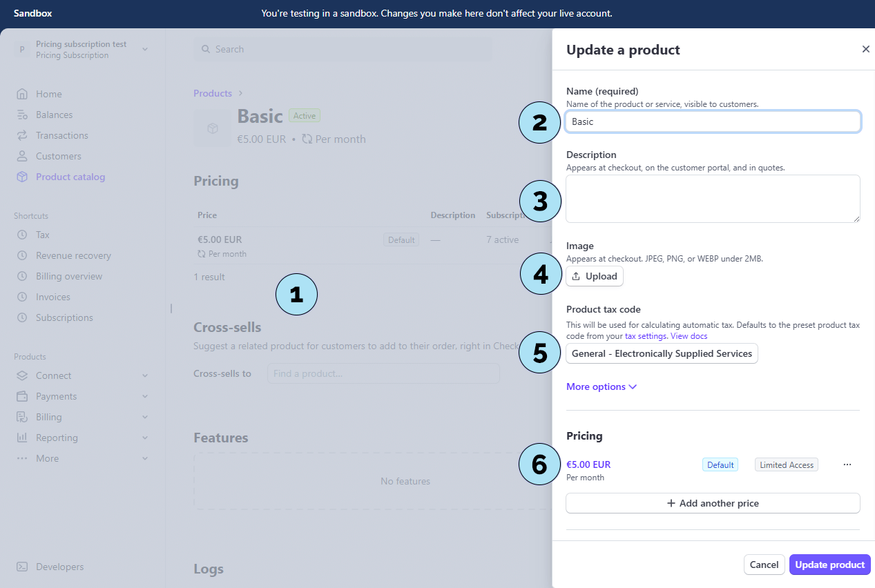
Task: Expand the Connect sidebar section
Action: [x=144, y=375]
